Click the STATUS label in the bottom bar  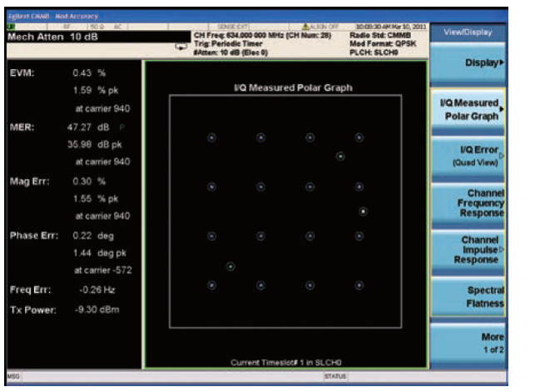[x=335, y=376]
